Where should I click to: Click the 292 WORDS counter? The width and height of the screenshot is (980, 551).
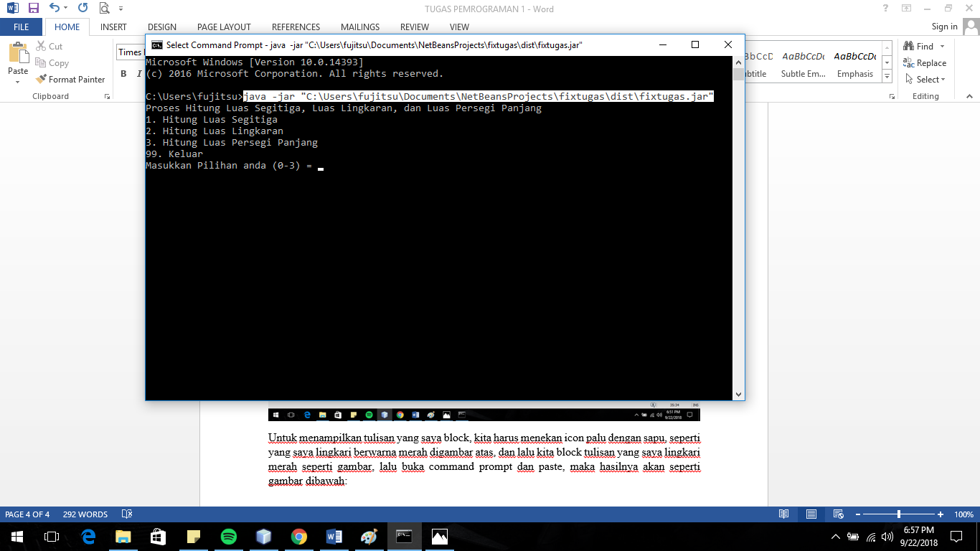(85, 514)
